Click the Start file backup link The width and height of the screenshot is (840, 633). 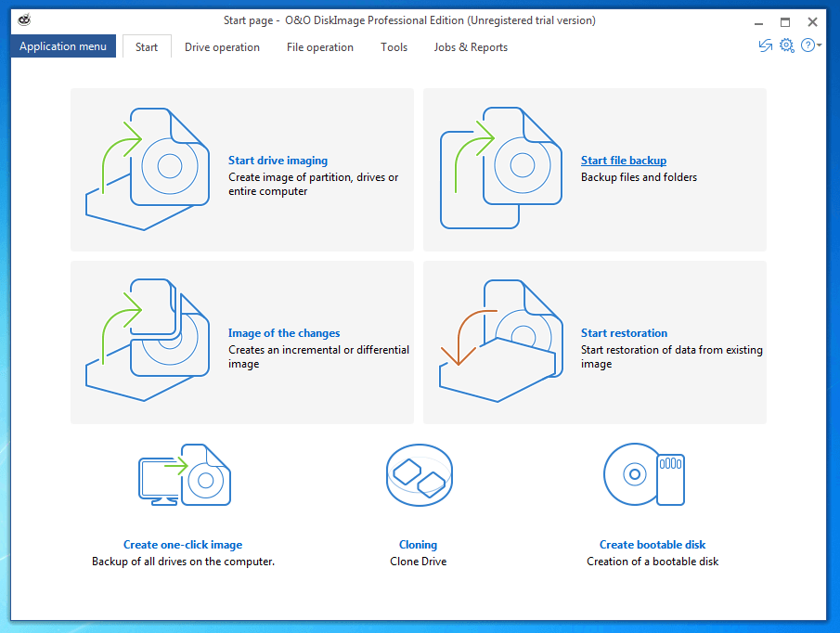pos(624,161)
